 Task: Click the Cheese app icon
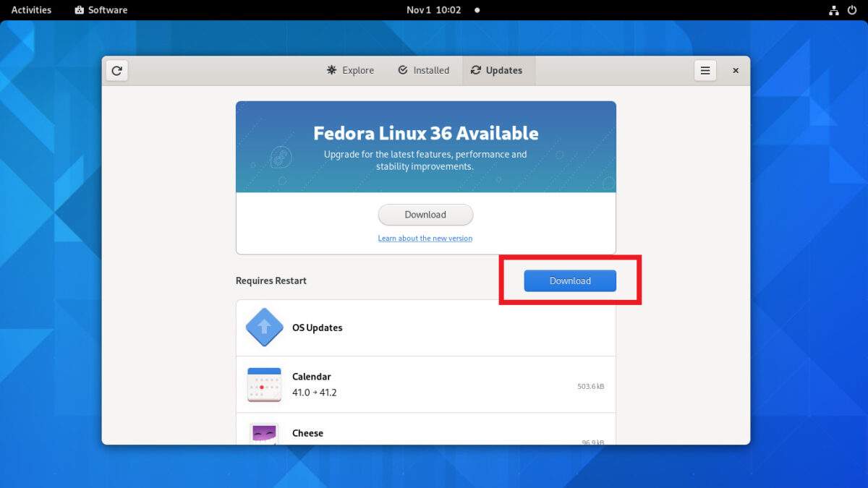pyautogui.click(x=264, y=434)
